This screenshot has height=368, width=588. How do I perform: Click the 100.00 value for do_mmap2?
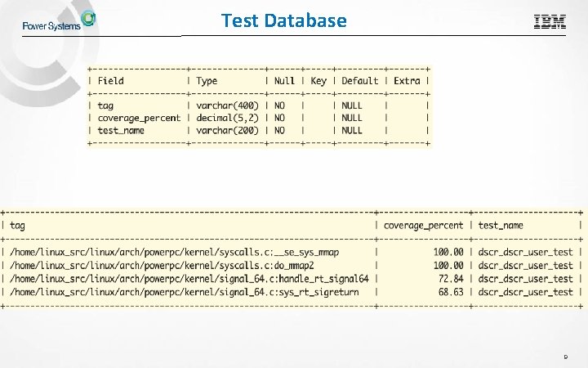[x=448, y=266]
